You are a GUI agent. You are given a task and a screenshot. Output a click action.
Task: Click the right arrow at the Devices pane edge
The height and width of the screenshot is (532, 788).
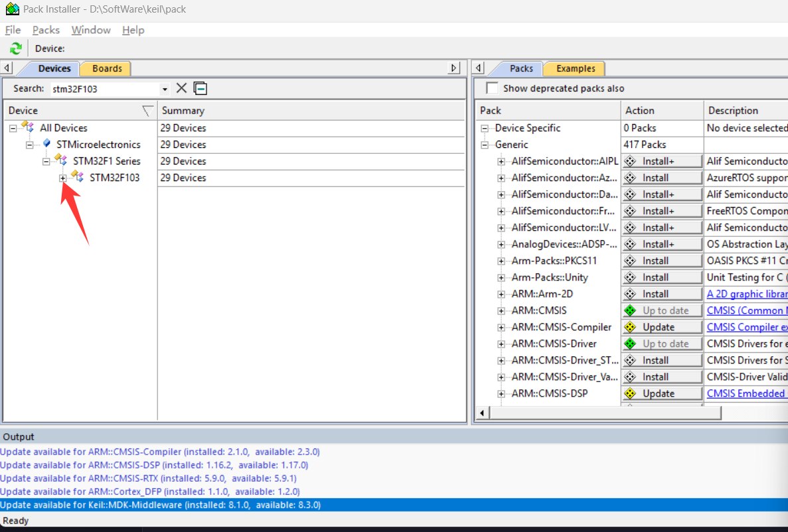pos(454,68)
